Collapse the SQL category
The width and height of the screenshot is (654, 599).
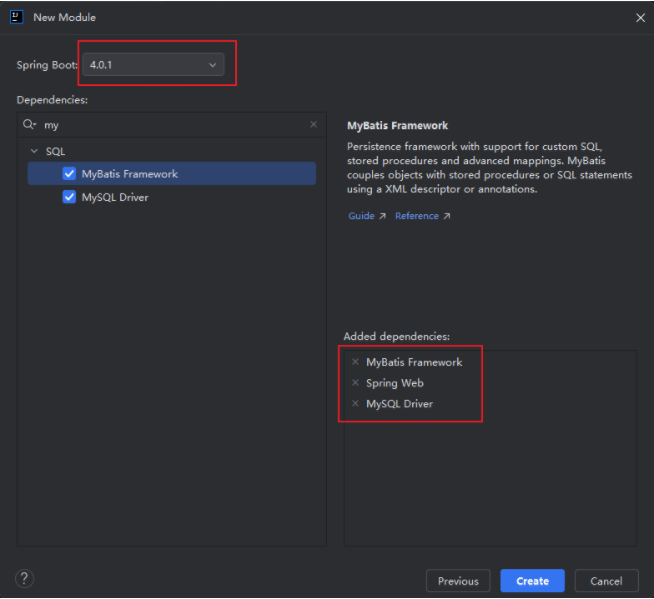35,151
